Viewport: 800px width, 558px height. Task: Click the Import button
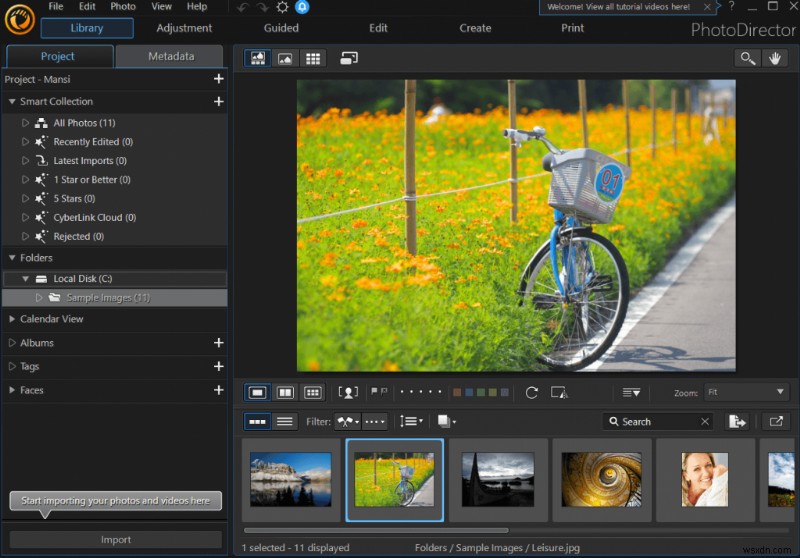point(116,540)
